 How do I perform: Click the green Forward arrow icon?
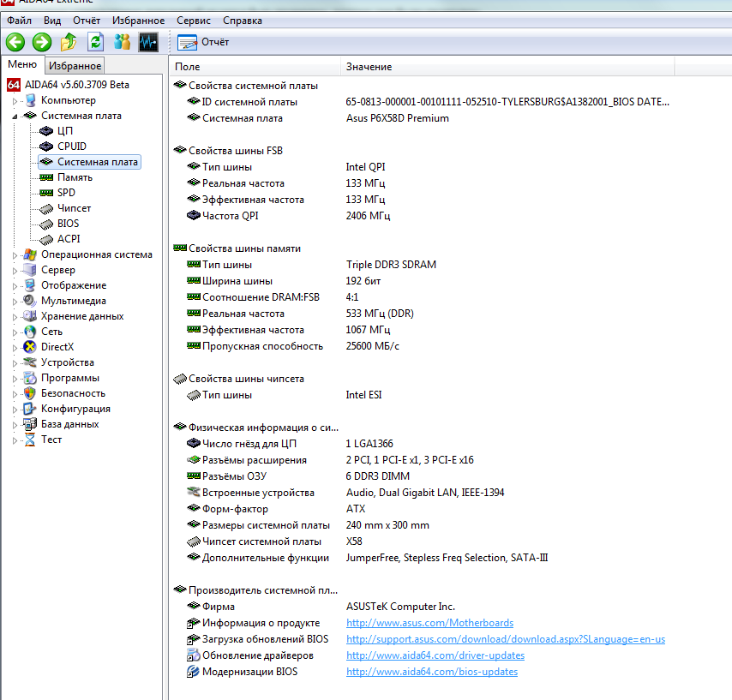tap(42, 43)
